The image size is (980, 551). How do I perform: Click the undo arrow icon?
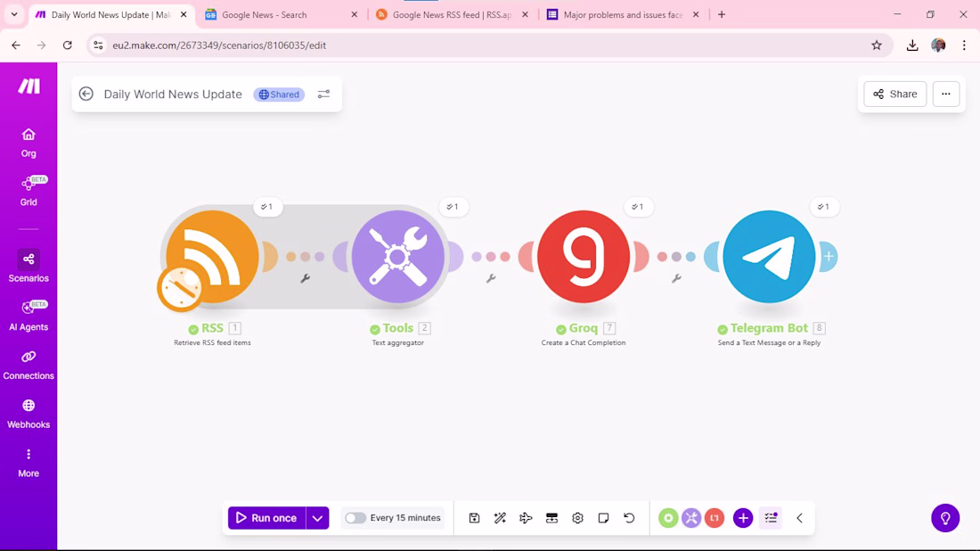(629, 518)
